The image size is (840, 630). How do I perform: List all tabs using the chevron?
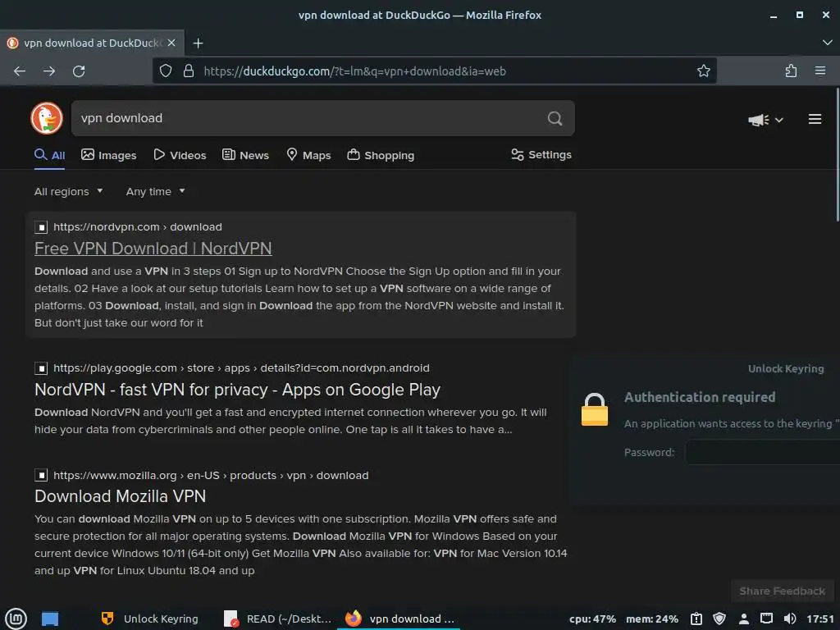pos(827,43)
